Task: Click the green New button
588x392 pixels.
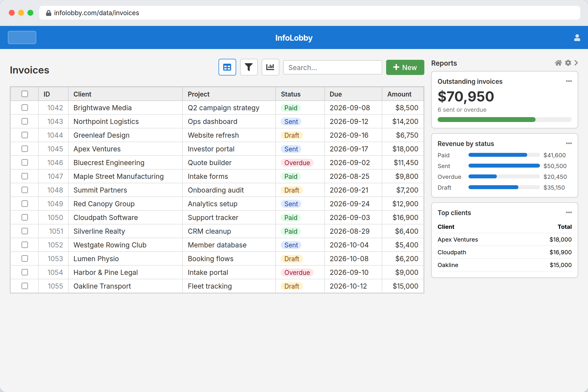Action: tap(405, 67)
